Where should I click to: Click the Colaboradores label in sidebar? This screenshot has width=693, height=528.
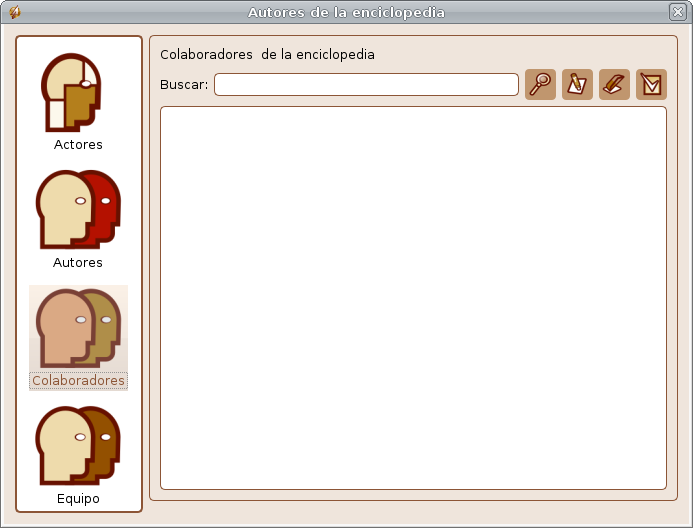click(x=78, y=380)
